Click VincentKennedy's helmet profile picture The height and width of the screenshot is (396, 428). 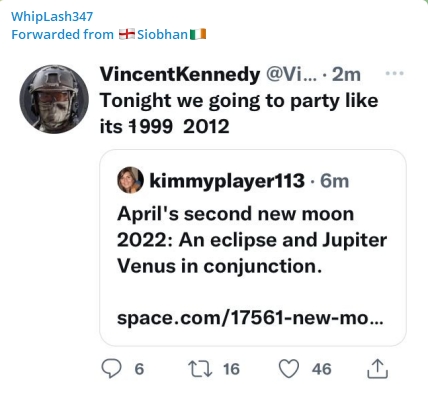click(x=54, y=99)
